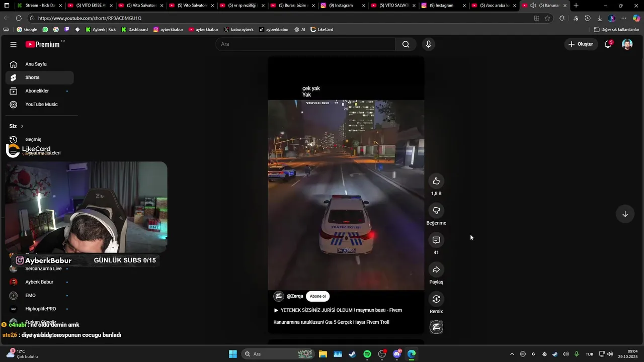Open baburayberk X bookmark
The image size is (644, 362).
(x=239, y=30)
